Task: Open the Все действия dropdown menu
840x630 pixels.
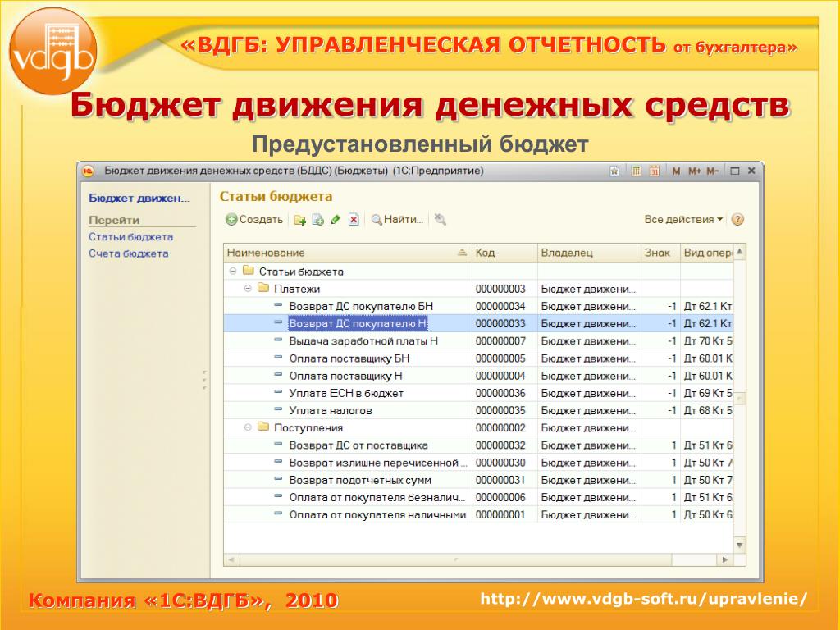Action: [x=683, y=220]
